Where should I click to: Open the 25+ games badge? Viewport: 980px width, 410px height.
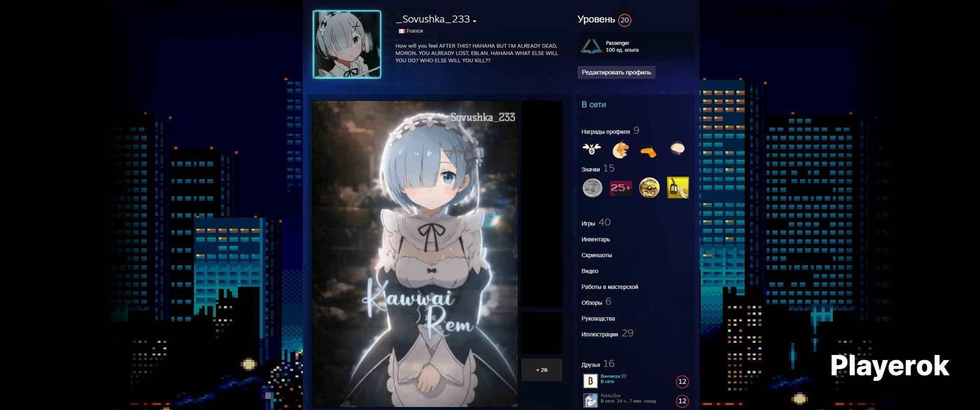point(621,188)
